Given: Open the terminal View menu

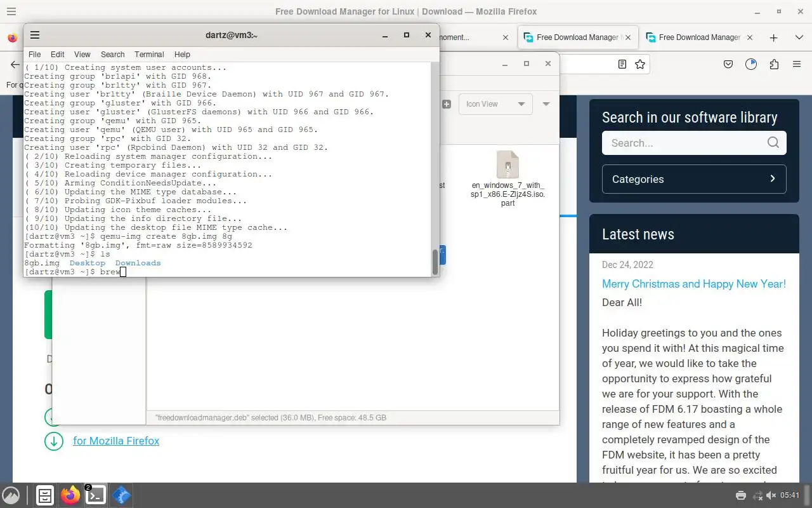Looking at the screenshot, I should [x=82, y=55].
